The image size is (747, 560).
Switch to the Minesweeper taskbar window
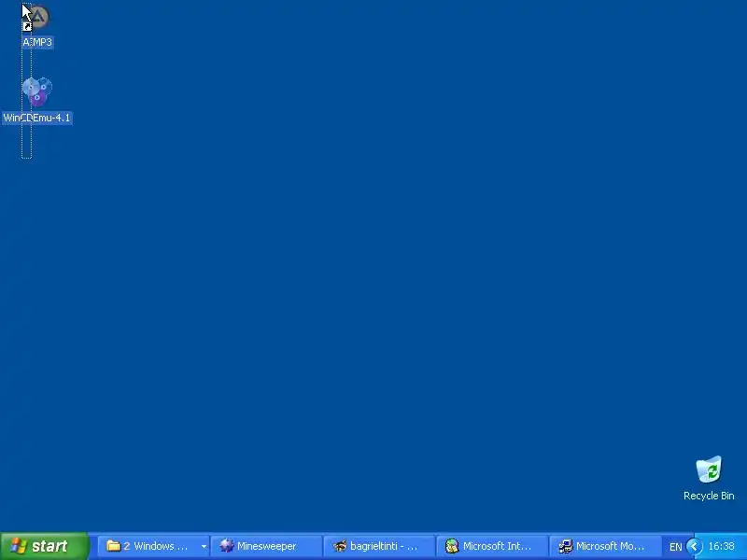(x=267, y=546)
